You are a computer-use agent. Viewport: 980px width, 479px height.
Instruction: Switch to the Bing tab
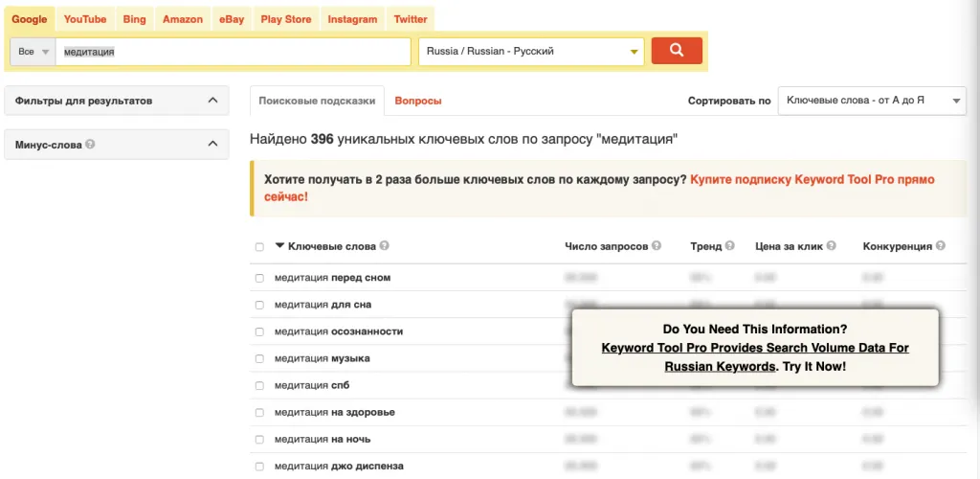pyautogui.click(x=134, y=19)
